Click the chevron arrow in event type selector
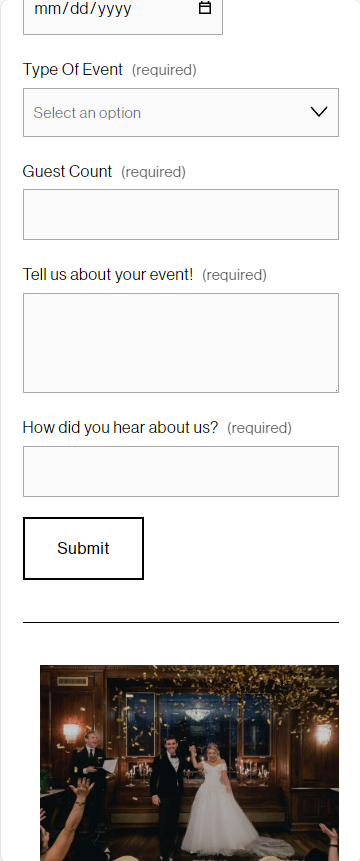This screenshot has height=861, width=360. (319, 112)
